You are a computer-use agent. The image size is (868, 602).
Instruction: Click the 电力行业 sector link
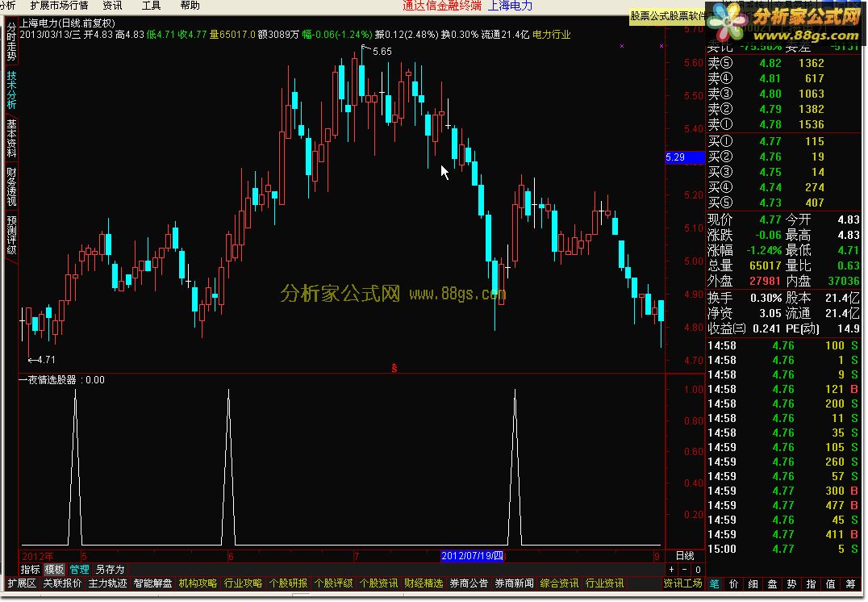point(551,35)
